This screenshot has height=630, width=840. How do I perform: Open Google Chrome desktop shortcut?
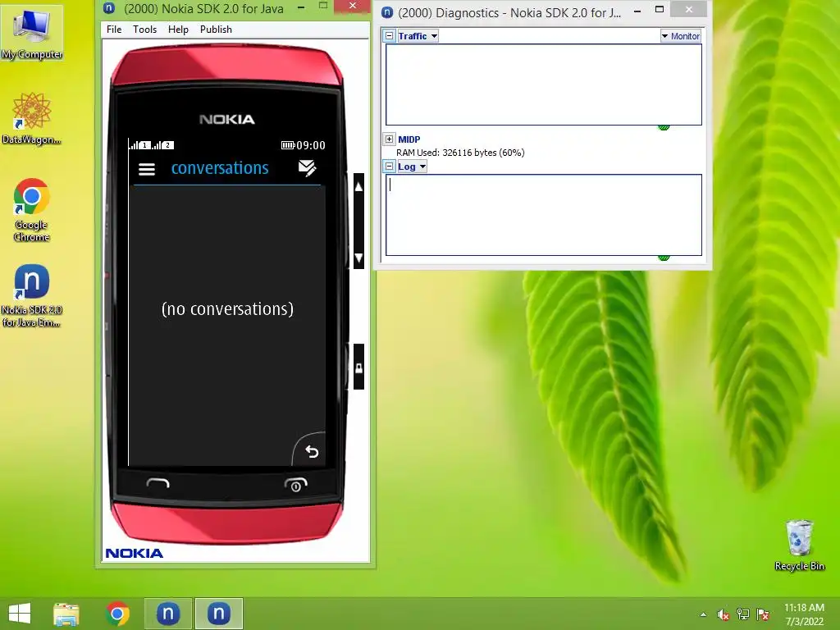coord(32,209)
